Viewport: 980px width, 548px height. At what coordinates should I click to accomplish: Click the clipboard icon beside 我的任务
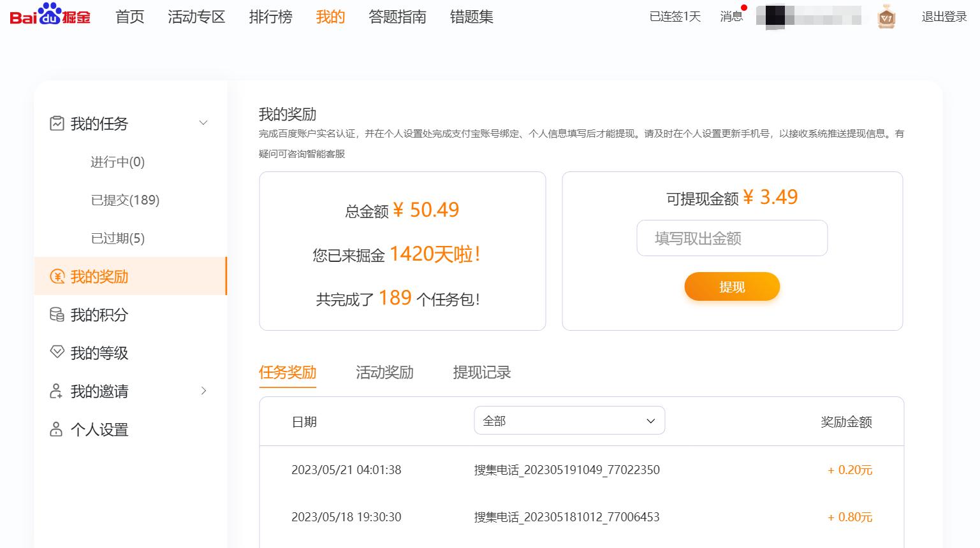click(57, 123)
